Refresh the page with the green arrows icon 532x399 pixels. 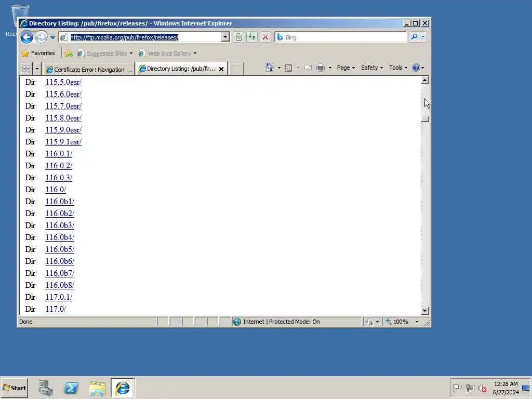pos(252,37)
